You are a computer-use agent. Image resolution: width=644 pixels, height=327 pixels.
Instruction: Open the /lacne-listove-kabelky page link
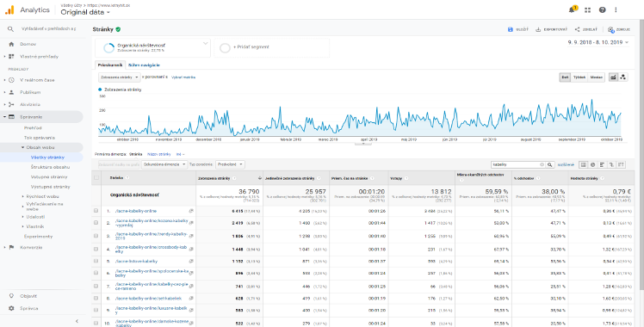(136, 261)
